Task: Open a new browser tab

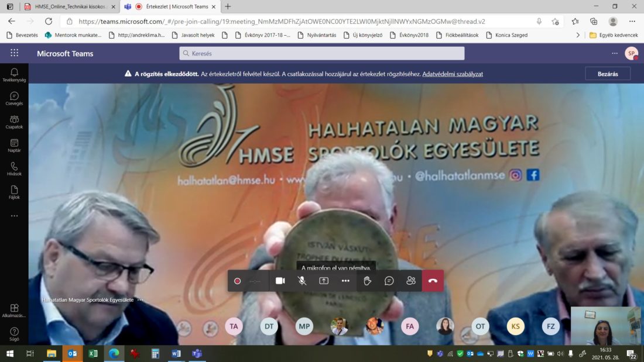Action: pyautogui.click(x=228, y=6)
